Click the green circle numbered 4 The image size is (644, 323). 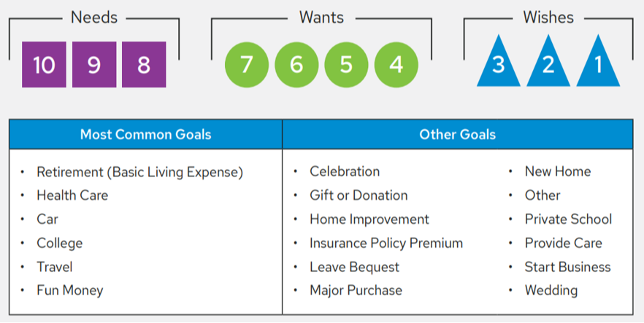click(396, 65)
